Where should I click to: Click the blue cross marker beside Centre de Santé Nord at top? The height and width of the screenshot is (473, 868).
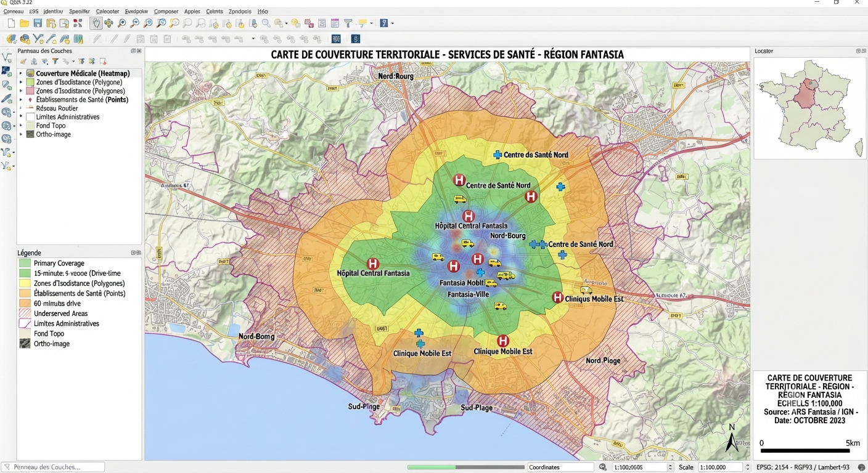(x=497, y=155)
